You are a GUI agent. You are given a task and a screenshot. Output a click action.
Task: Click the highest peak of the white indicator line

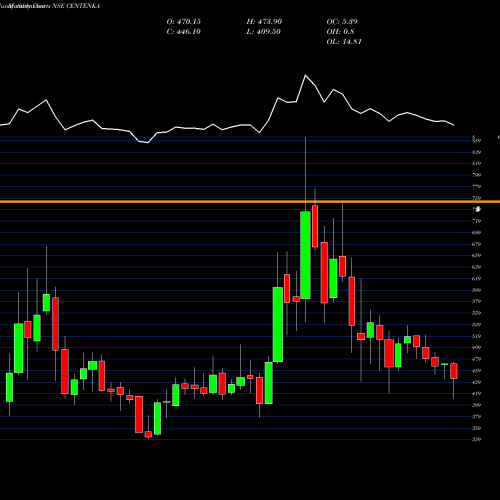(305, 75)
